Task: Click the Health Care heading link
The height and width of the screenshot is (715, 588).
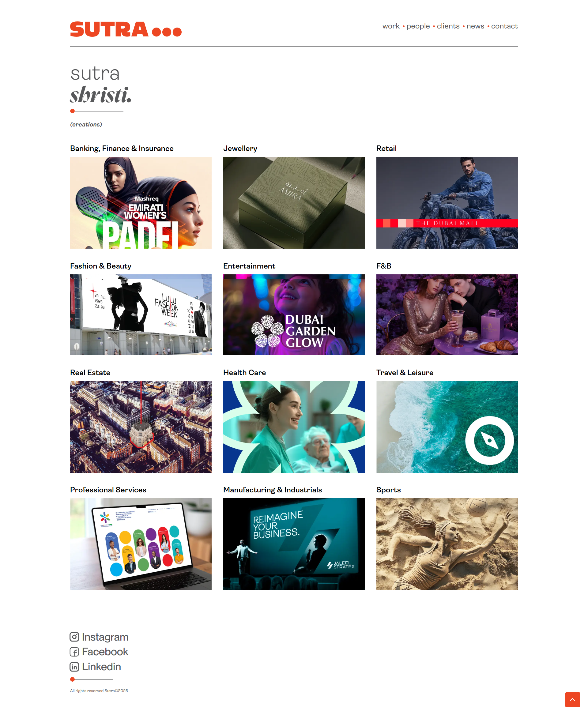Action: 245,373
